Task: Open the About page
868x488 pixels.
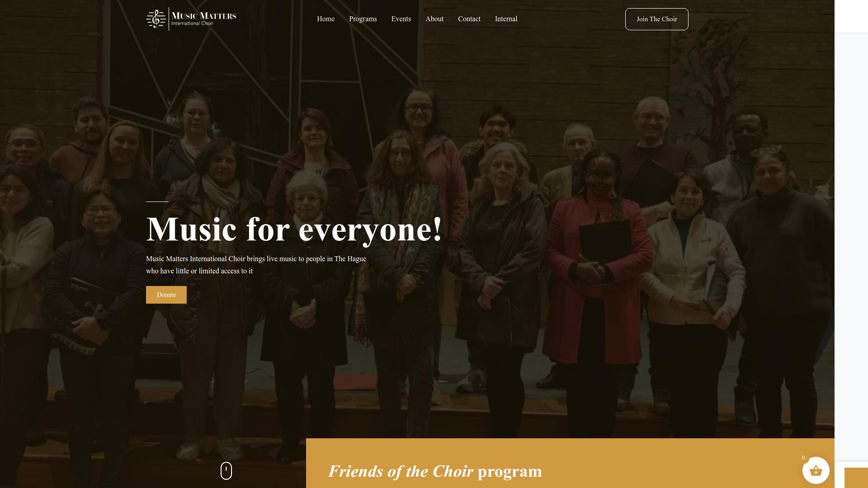Action: 434,19
